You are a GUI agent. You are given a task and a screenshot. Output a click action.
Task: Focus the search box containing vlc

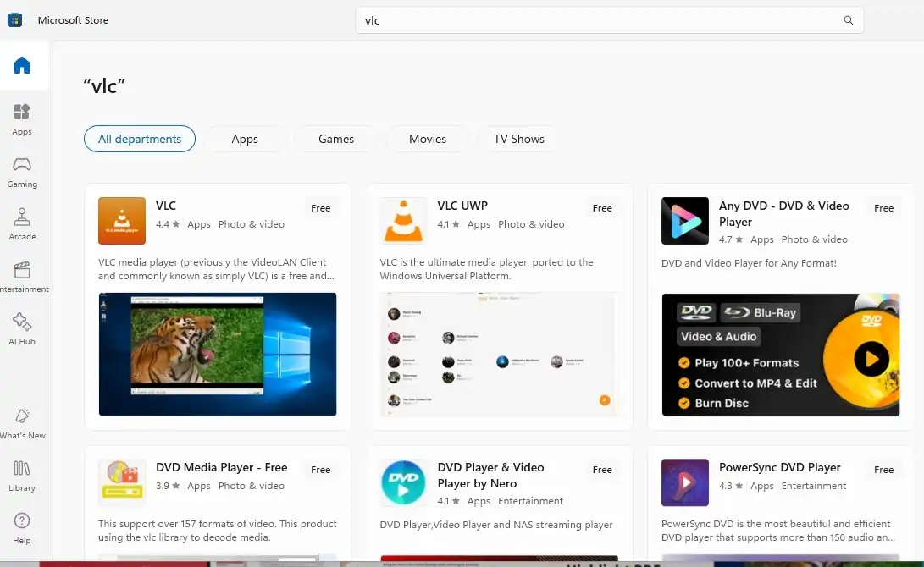coord(609,20)
